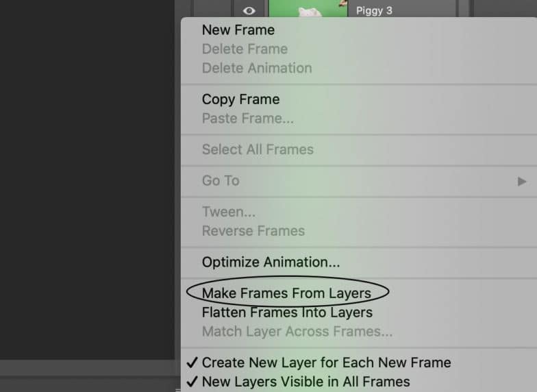The width and height of the screenshot is (537, 392).
Task: Choose the Copy Frame option
Action: (x=240, y=99)
